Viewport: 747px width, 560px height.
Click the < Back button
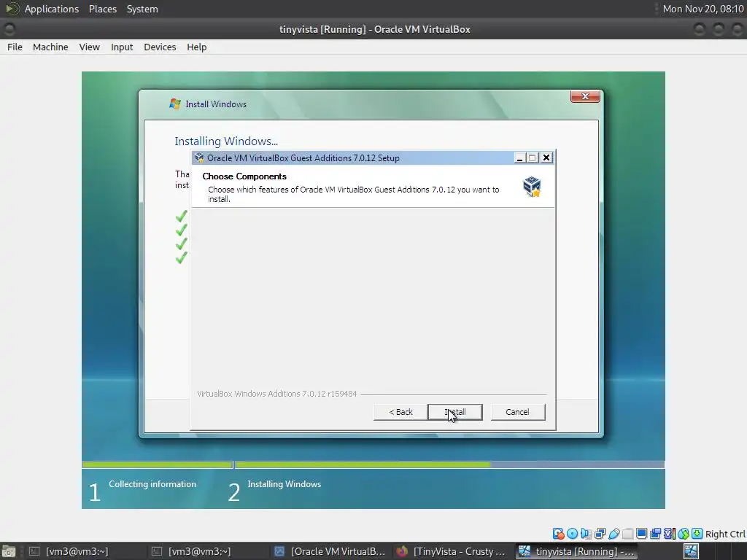point(400,412)
